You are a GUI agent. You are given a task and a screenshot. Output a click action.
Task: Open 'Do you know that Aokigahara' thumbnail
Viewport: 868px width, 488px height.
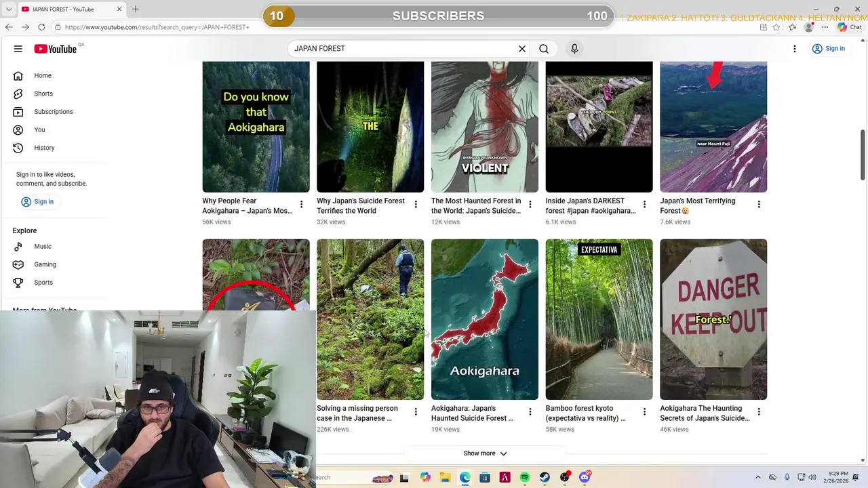[256, 127]
